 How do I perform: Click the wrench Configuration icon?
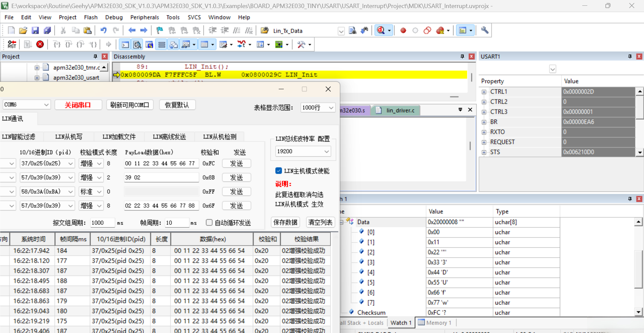tap(485, 31)
